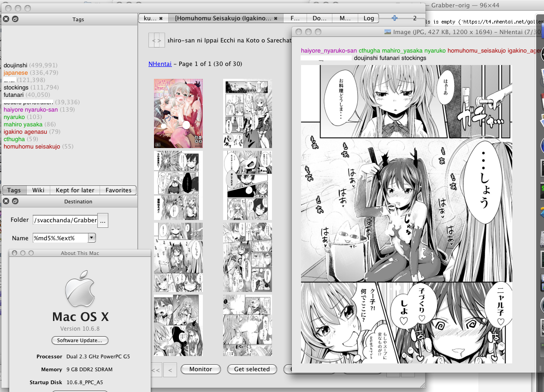Click the Monitor button
544x392 pixels.
[x=201, y=369]
